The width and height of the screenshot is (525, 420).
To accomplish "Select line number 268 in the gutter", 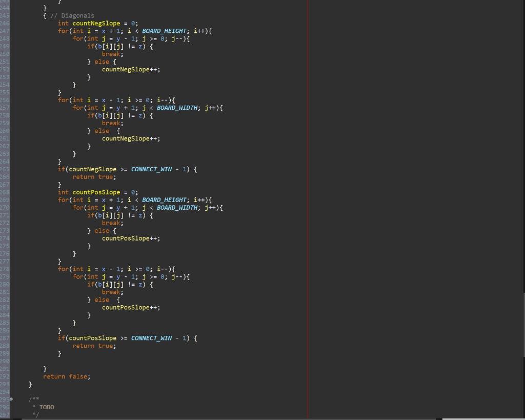I will pos(5,192).
